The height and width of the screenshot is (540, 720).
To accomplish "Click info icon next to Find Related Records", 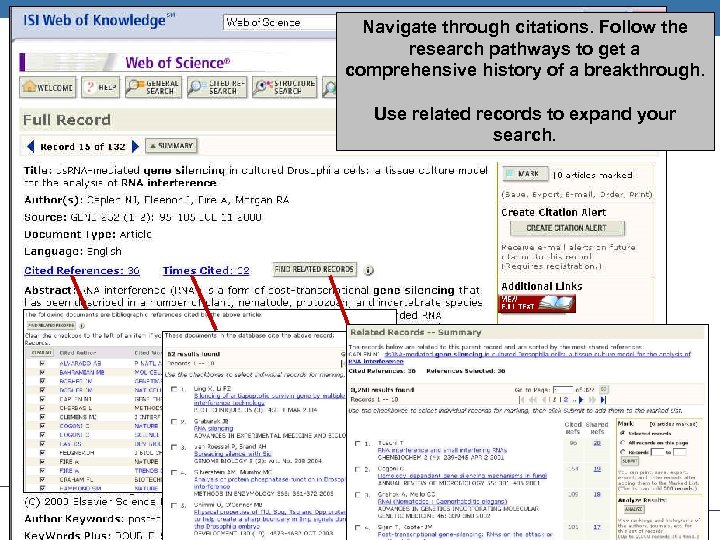I will click(x=368, y=270).
